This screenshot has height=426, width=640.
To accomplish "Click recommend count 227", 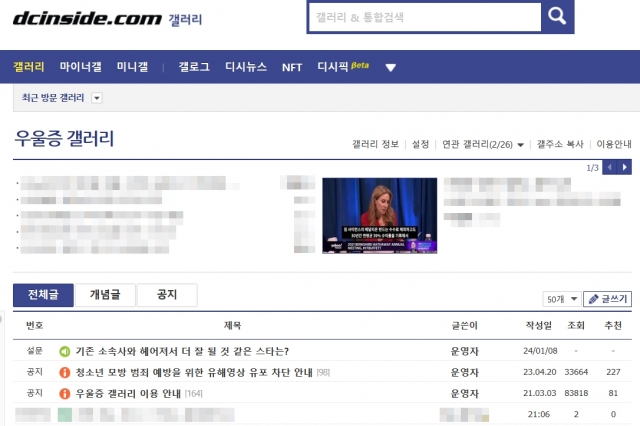I will [613, 372].
